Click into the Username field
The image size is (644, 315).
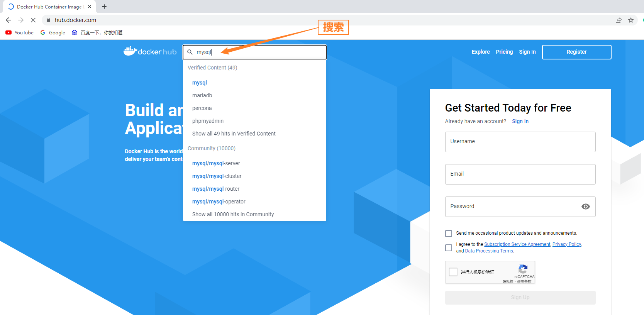[x=520, y=142]
